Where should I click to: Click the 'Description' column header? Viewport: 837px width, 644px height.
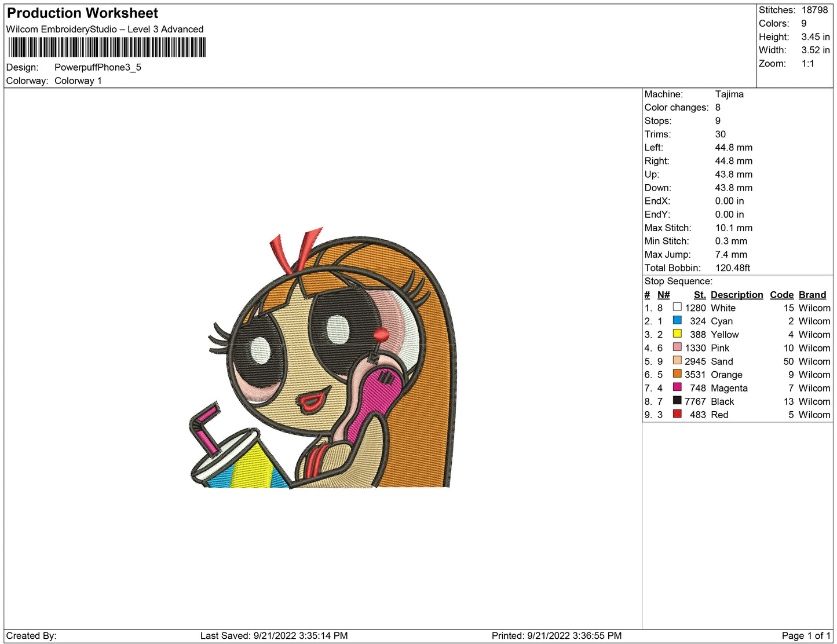point(737,295)
